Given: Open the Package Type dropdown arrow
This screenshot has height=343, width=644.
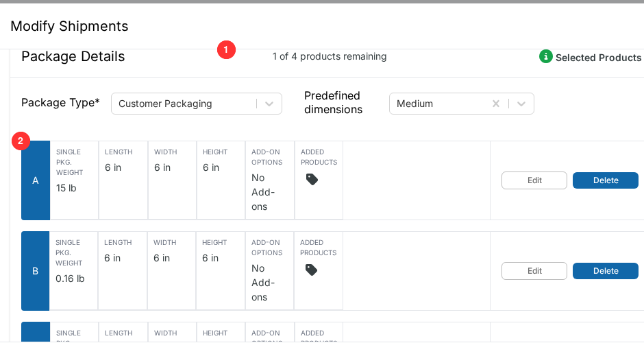Looking at the screenshot, I should click(x=269, y=104).
